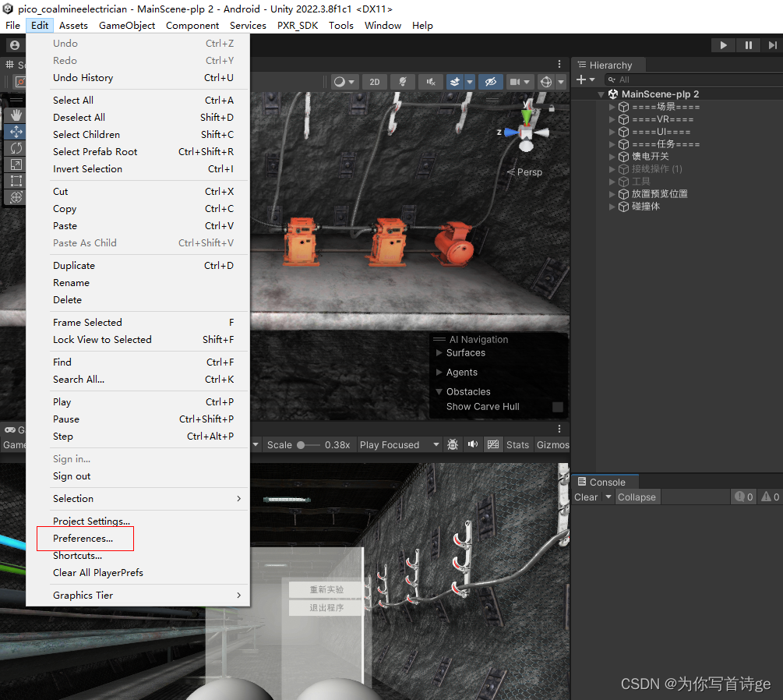
Task: Toggle scene lighting
Action: coord(403,82)
